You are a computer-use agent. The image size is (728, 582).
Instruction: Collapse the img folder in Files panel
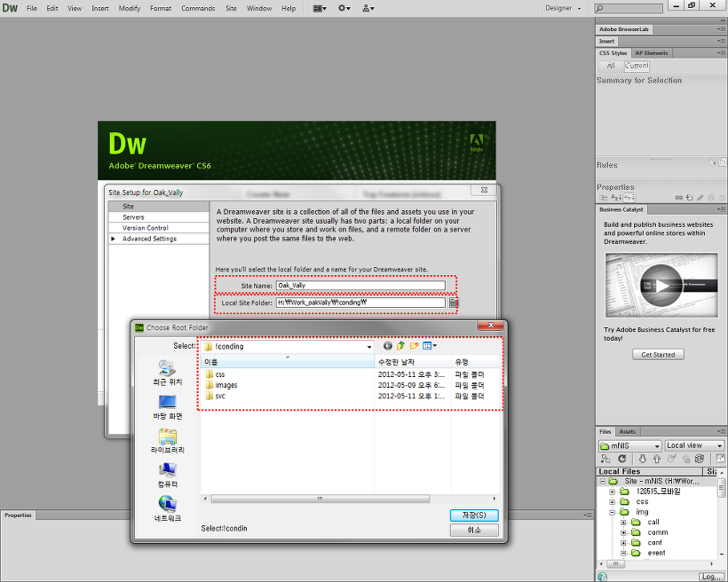tap(613, 512)
